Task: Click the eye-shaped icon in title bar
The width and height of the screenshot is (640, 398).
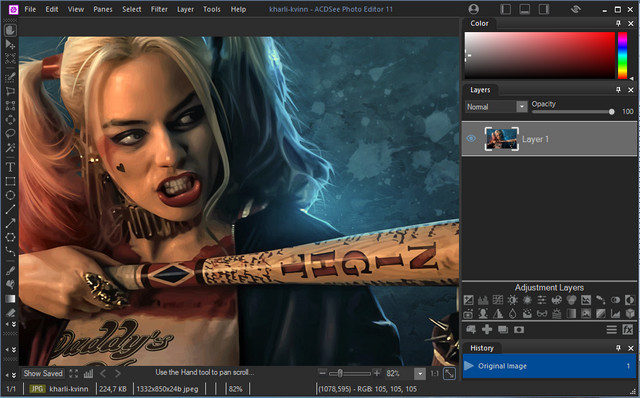Action: click(x=576, y=9)
